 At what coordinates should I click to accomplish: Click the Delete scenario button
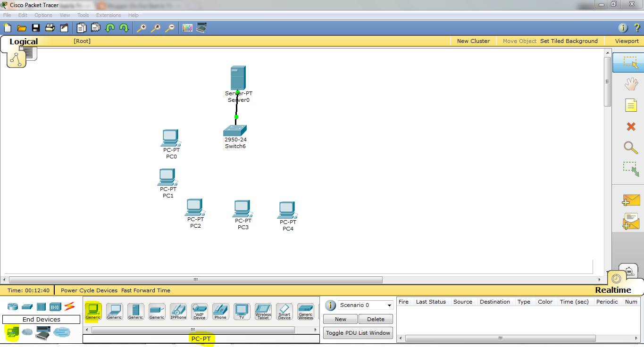[x=376, y=319]
